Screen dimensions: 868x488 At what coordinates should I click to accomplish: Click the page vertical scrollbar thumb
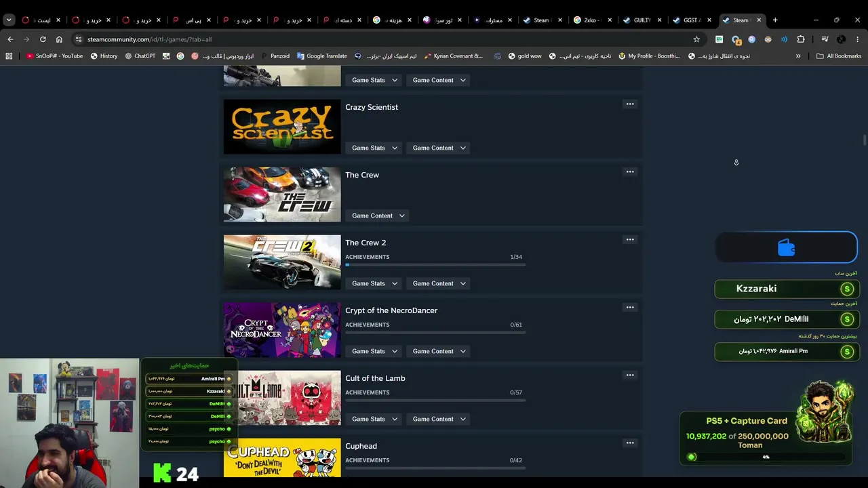(865, 140)
